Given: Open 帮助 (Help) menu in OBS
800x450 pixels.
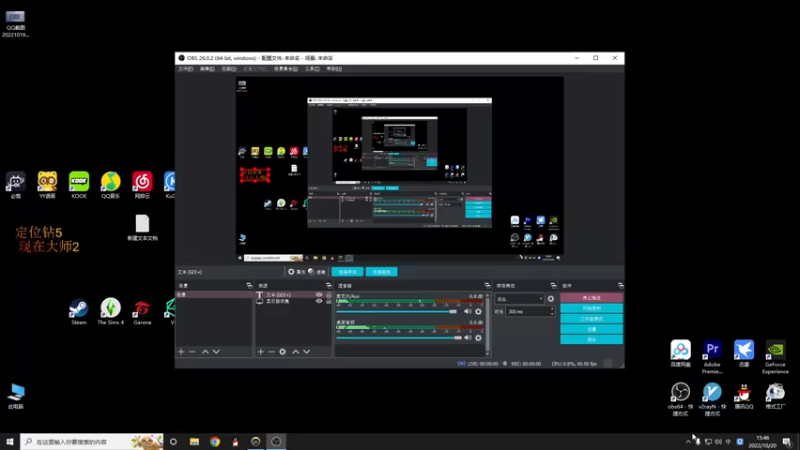Looking at the screenshot, I should [334, 69].
